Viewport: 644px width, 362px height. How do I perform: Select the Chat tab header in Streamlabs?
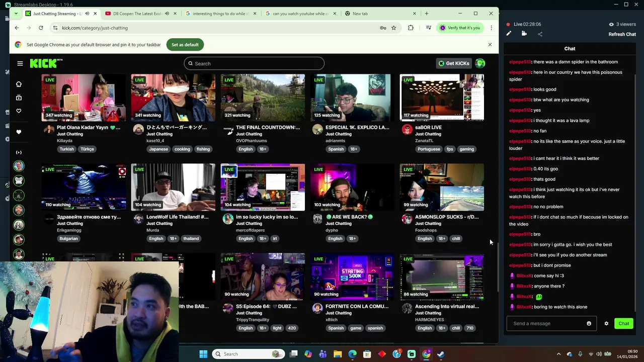tap(570, 49)
